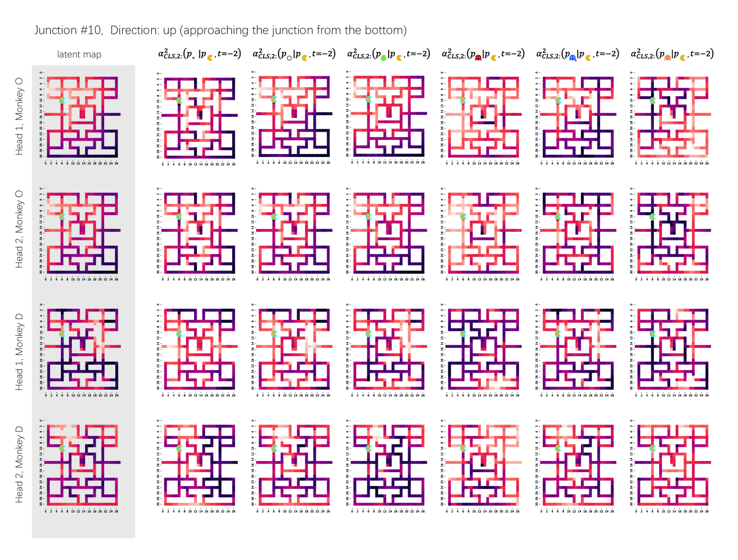This screenshot has width=738, height=560.
Task: Select the Pac-Man icon in the green fruit header
Action: (x=399, y=57)
